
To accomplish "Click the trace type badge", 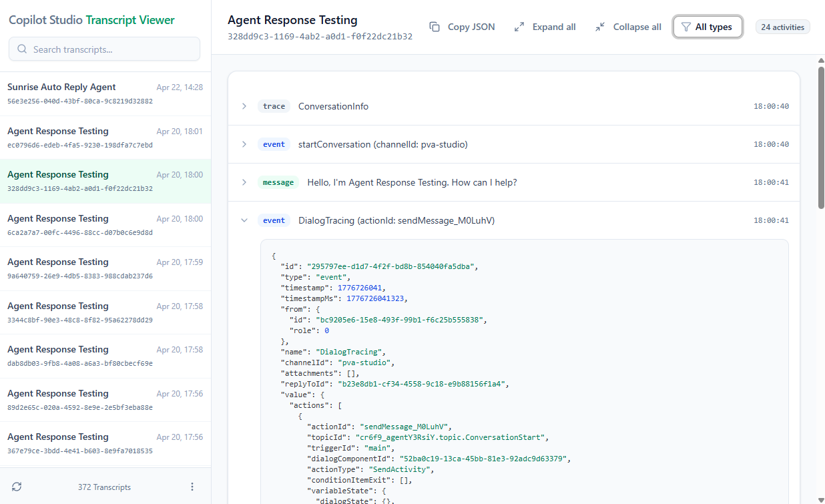I will (274, 106).
